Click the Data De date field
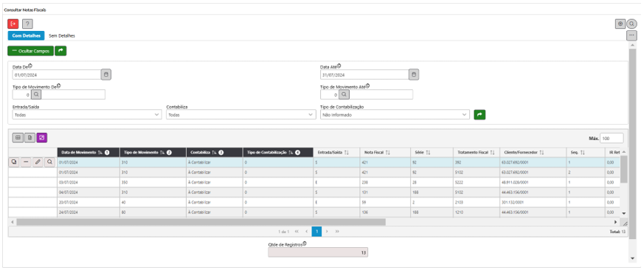 57,75
